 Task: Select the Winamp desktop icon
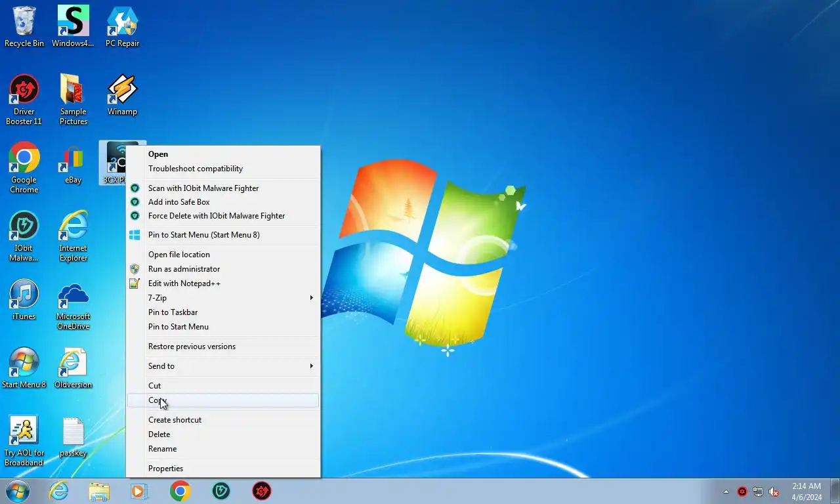(122, 95)
